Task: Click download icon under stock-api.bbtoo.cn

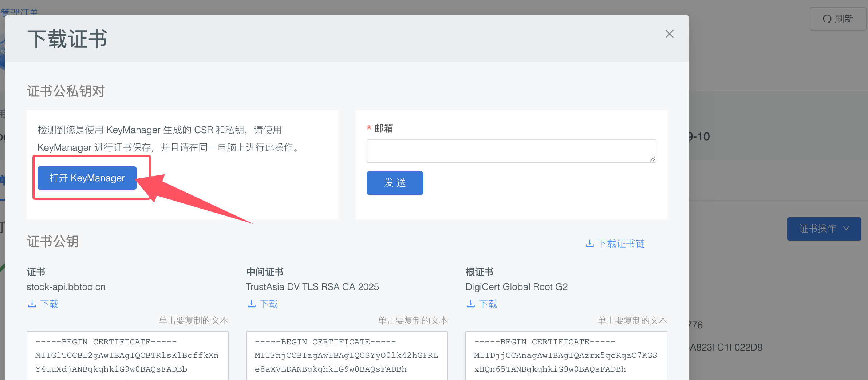Action: [x=32, y=304]
